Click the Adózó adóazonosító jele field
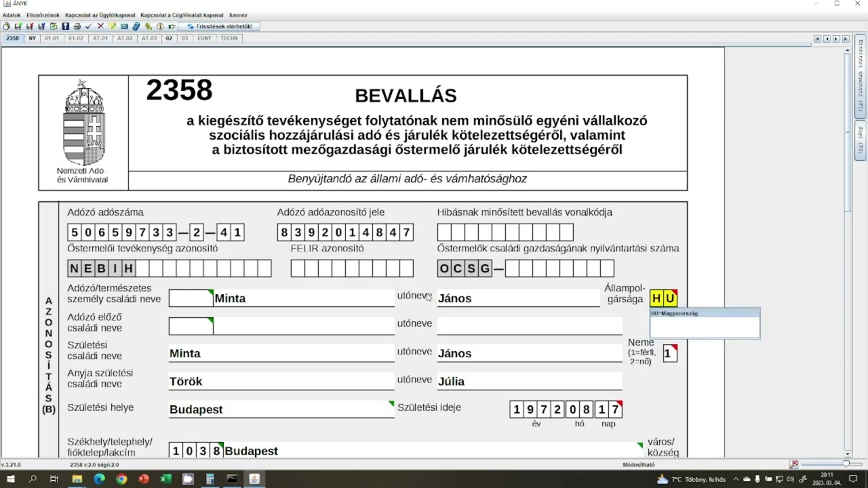The width and height of the screenshot is (868, 488). pyautogui.click(x=345, y=232)
